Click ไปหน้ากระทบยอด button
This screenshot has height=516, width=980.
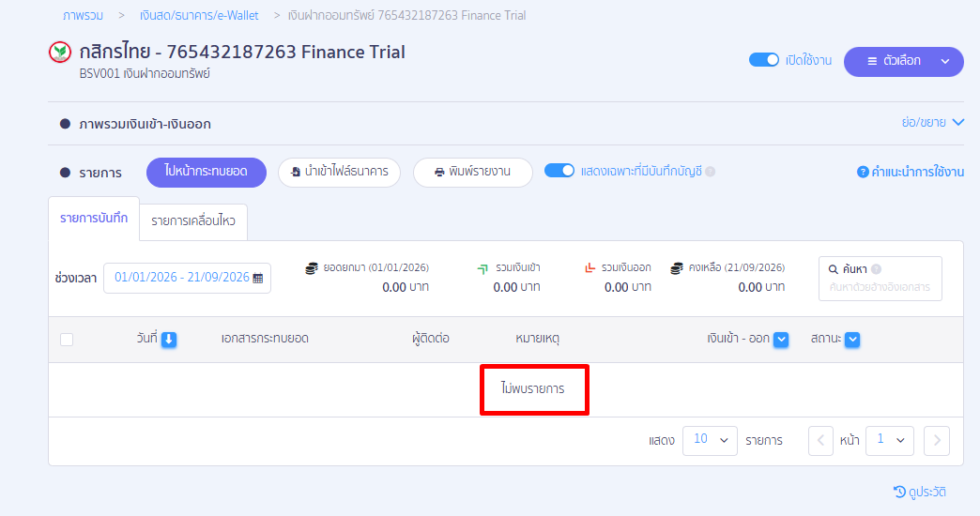point(207,172)
